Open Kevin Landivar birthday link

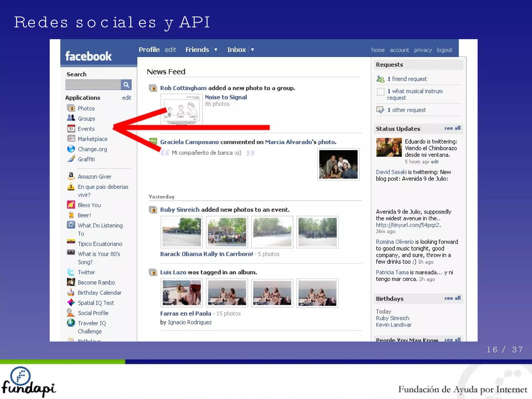coord(394,325)
